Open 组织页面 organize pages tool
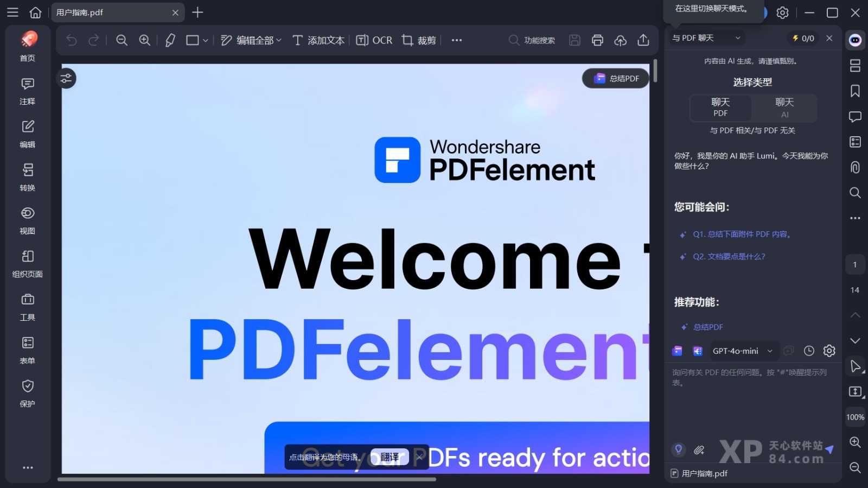 coord(28,264)
